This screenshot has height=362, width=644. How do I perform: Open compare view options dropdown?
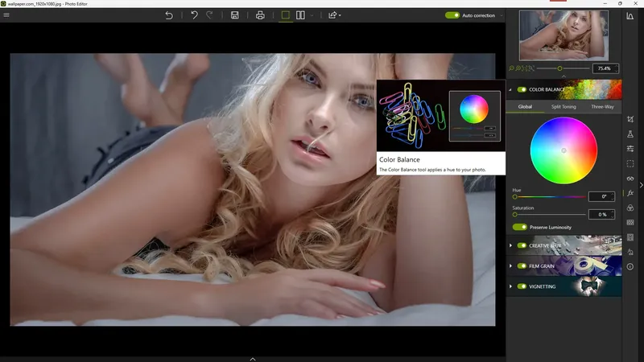[x=312, y=15]
